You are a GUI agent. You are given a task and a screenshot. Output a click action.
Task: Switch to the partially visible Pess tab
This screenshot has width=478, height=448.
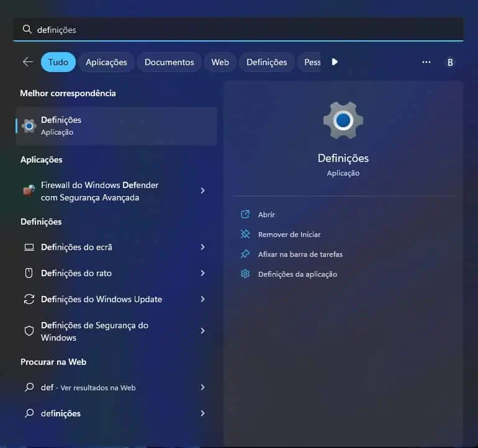pos(309,62)
